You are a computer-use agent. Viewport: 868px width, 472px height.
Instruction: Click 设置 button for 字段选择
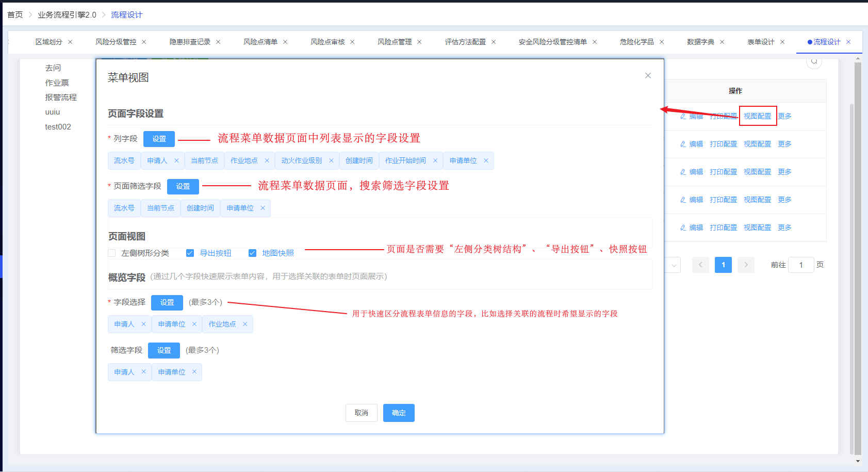[167, 302]
